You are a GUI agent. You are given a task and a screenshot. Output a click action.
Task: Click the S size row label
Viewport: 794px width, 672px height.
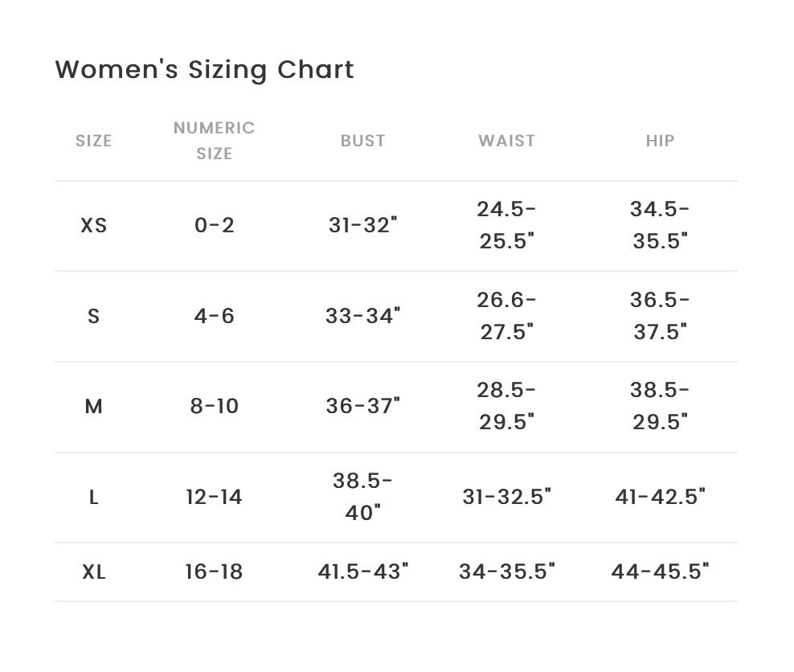point(93,316)
